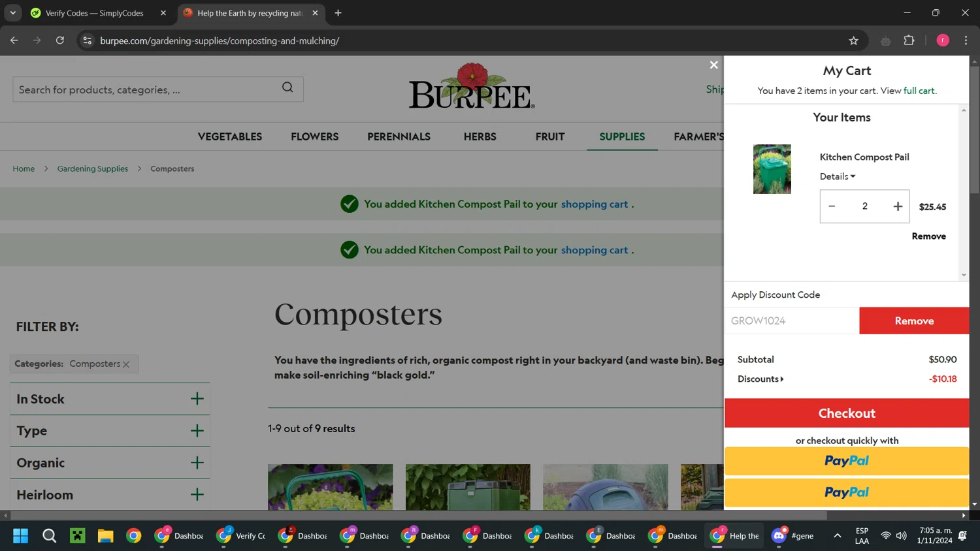Open the Fruit menu
This screenshot has height=551, width=980.
point(550,136)
